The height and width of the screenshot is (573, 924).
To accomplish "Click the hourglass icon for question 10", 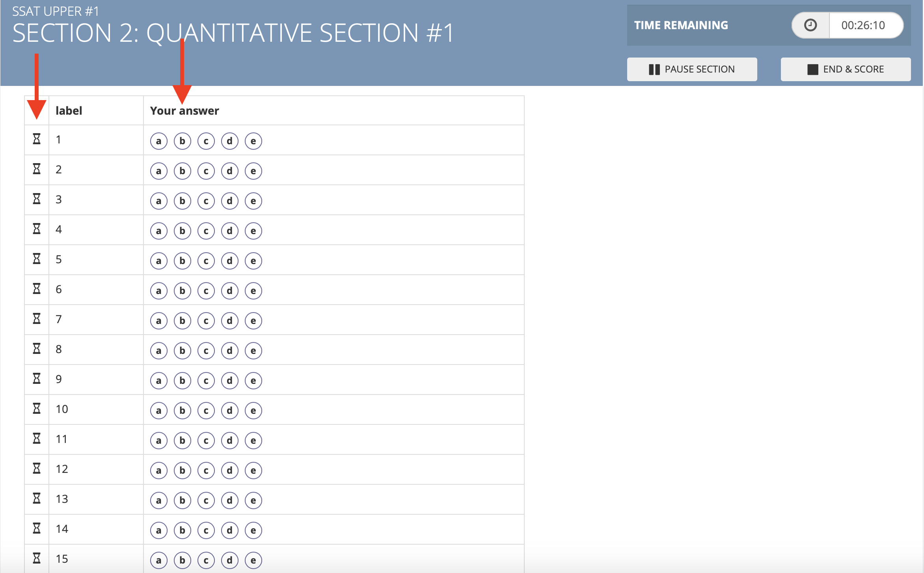I will [37, 409].
